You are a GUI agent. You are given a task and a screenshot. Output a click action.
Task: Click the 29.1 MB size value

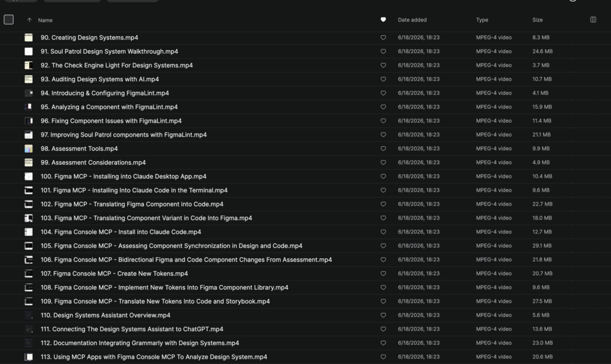(542, 246)
